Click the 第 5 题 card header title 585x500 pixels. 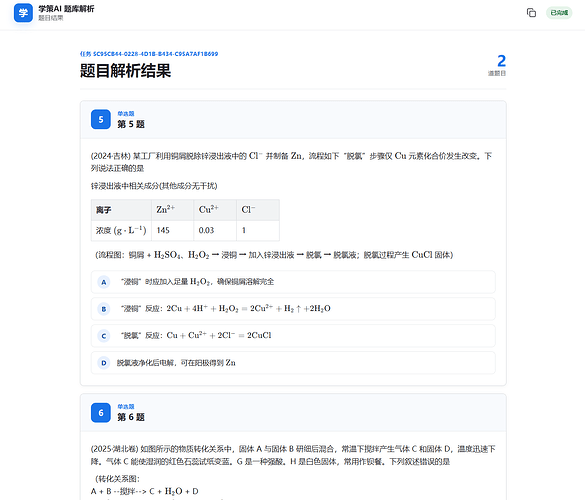[x=131, y=124]
